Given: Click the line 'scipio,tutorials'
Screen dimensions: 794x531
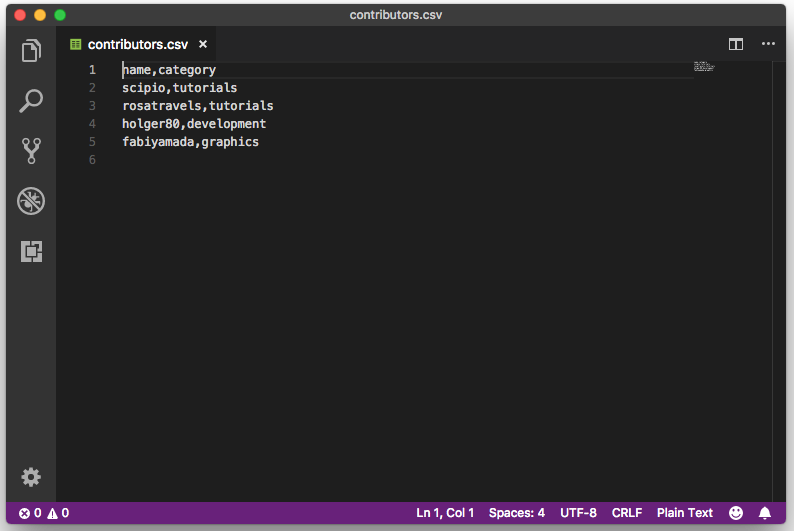Looking at the screenshot, I should click(179, 88).
